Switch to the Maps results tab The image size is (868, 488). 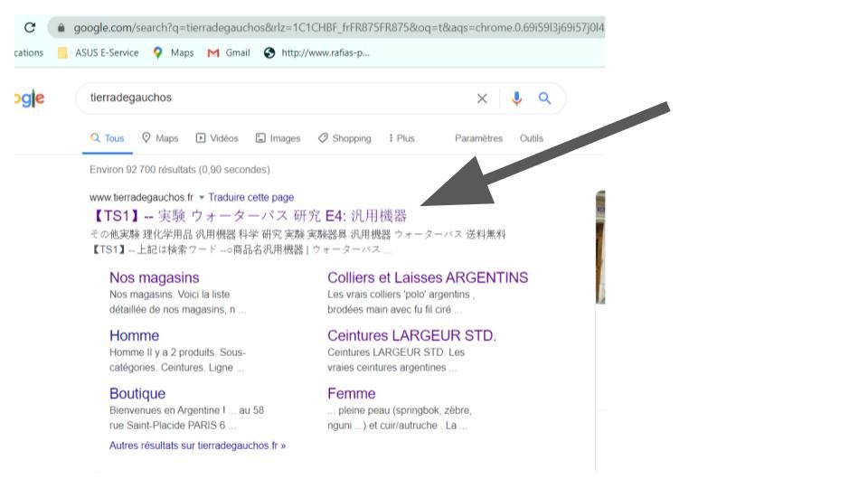[x=160, y=138]
